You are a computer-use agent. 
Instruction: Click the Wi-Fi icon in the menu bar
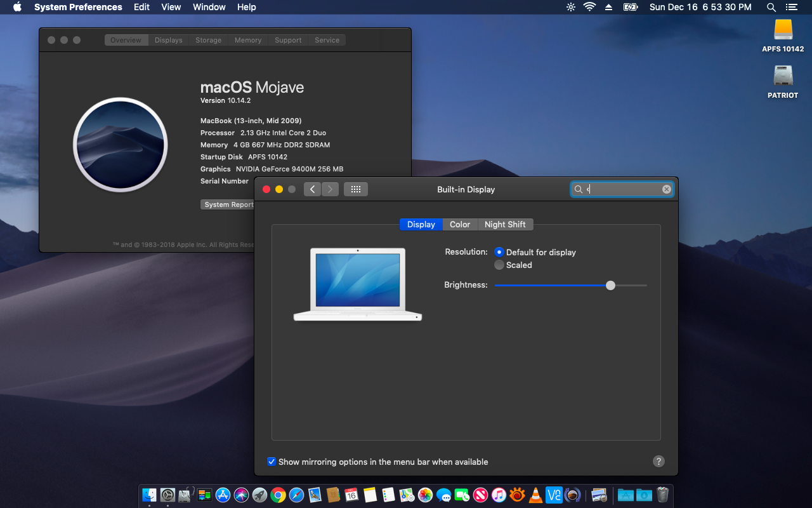pyautogui.click(x=590, y=7)
